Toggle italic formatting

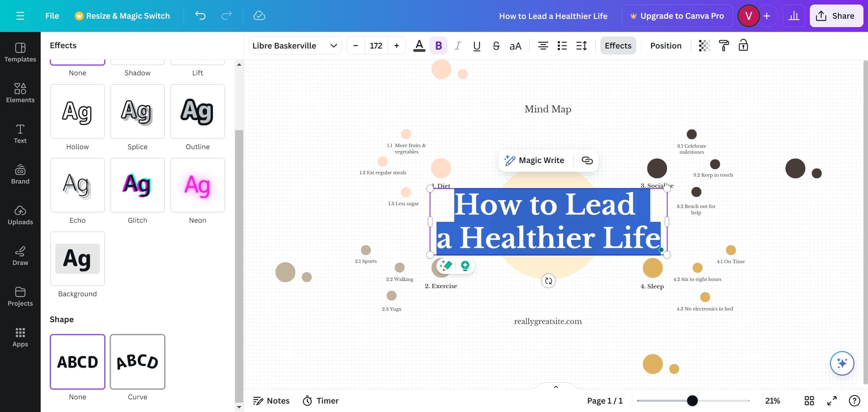click(457, 45)
